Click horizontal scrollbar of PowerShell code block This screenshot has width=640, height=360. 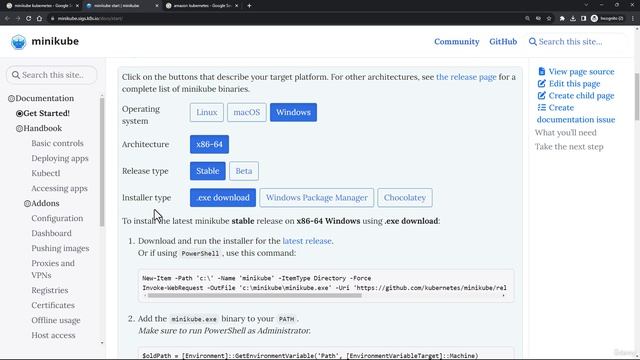point(255,296)
